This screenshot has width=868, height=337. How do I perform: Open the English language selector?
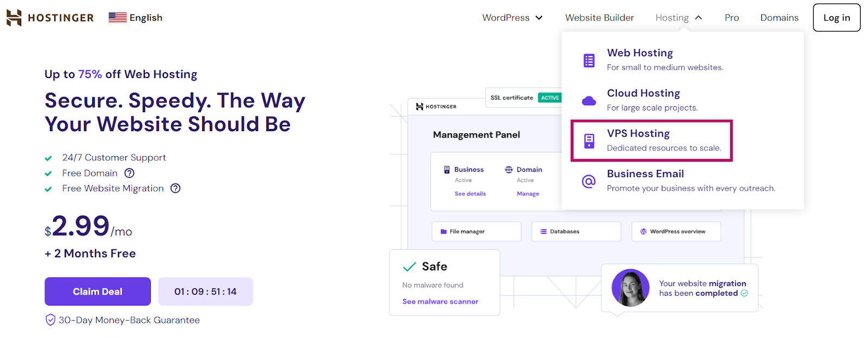click(x=136, y=18)
